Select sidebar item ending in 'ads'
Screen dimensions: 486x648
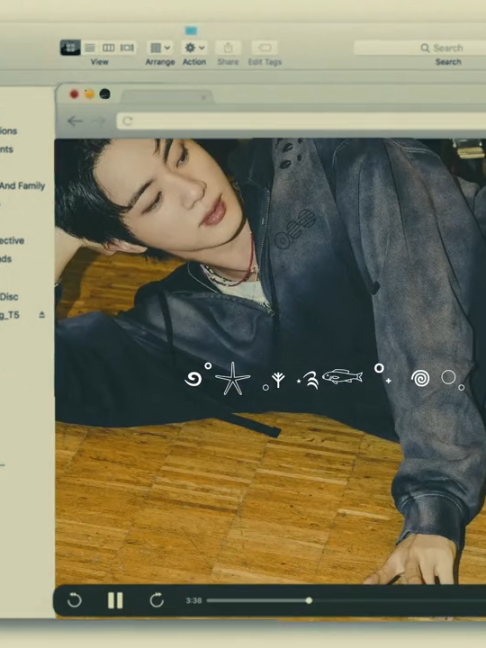point(6,259)
